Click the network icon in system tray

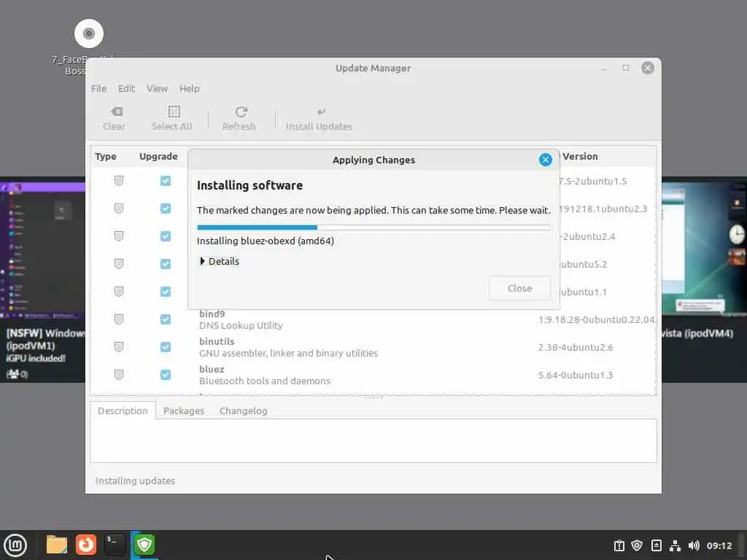coord(675,545)
